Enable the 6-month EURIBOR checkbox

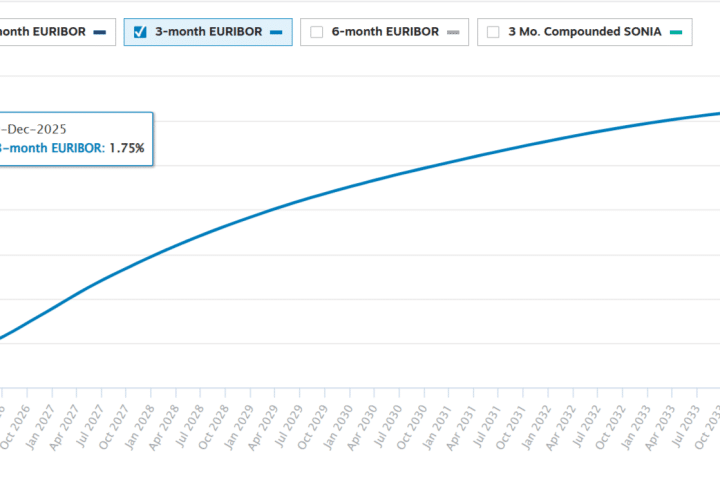(x=317, y=32)
